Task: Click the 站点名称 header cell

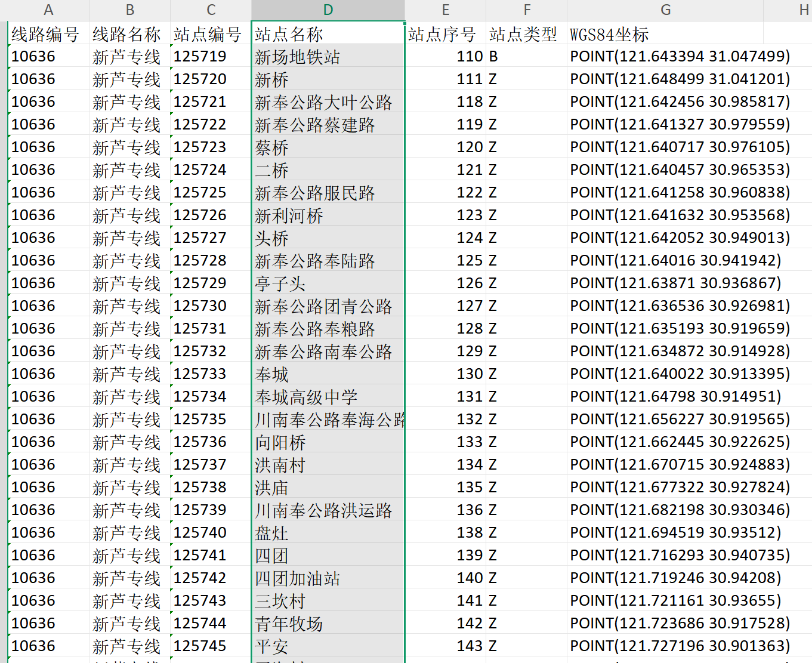Action: (328, 33)
